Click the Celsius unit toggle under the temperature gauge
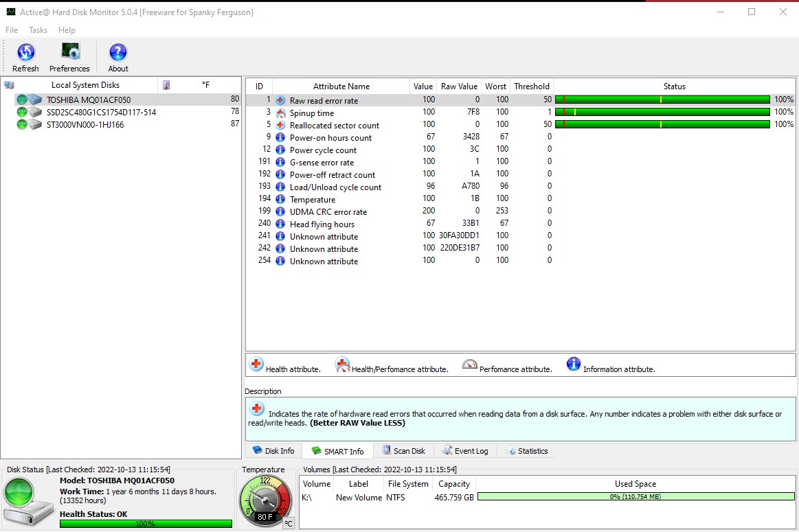 coord(289,524)
